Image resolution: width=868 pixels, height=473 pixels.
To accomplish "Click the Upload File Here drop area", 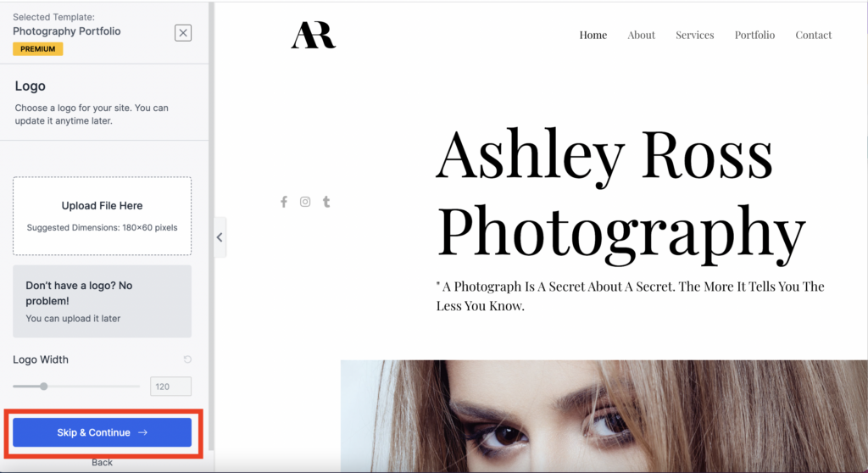I will pos(103,216).
